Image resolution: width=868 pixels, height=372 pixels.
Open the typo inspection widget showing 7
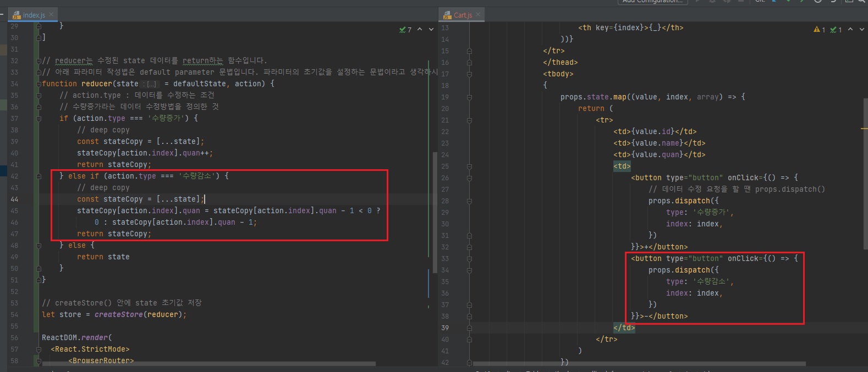tap(405, 30)
